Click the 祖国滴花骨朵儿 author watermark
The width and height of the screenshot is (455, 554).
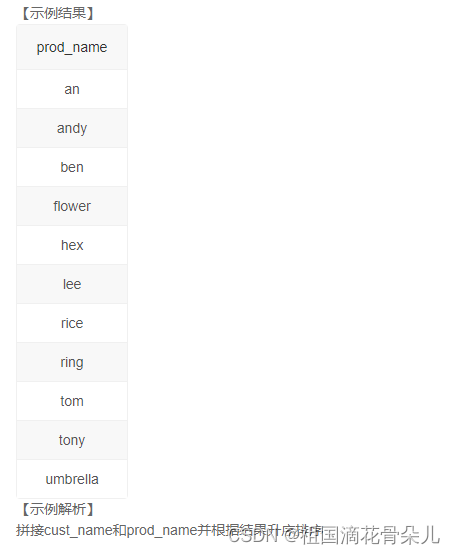pyautogui.click(x=370, y=535)
